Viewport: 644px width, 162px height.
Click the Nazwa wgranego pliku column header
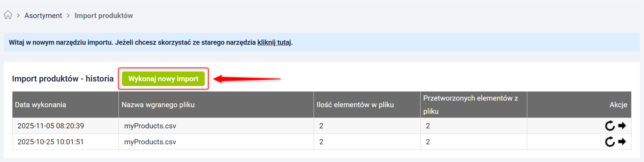(x=158, y=105)
